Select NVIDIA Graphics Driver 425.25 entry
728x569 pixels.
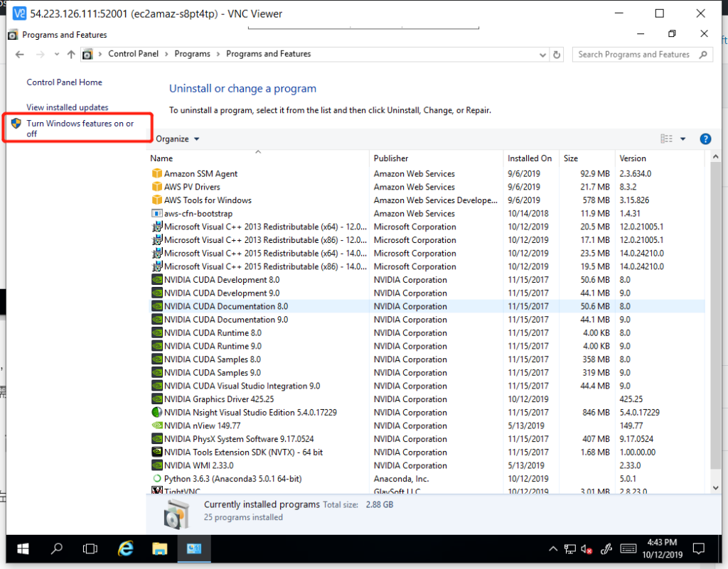coord(219,399)
